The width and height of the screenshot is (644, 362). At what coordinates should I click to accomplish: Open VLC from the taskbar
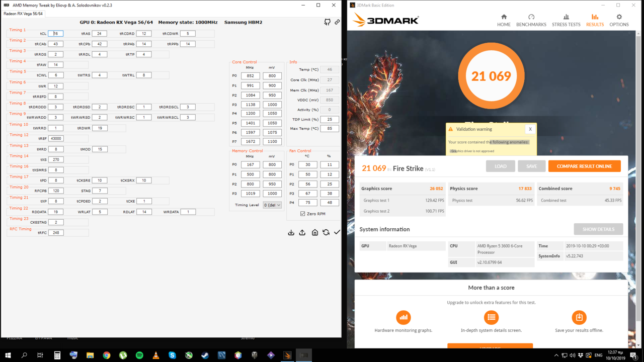156,355
